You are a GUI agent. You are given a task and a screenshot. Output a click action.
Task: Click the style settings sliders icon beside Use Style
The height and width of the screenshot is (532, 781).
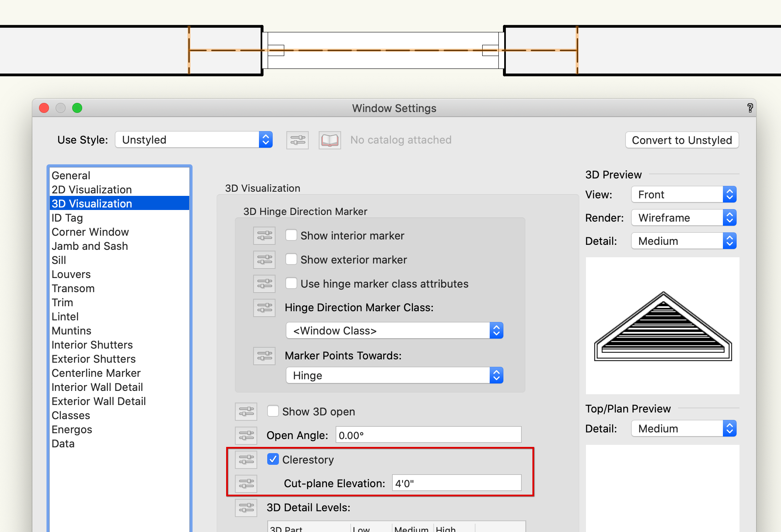[297, 140]
